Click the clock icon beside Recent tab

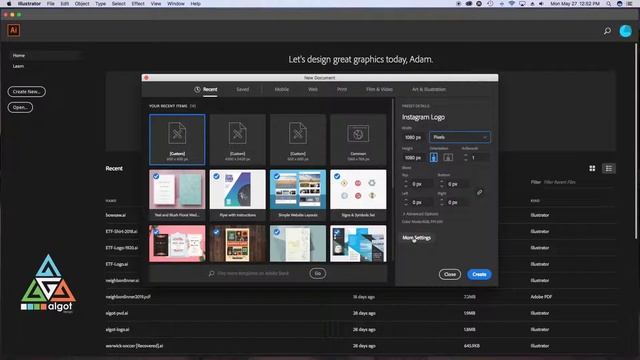(x=197, y=89)
